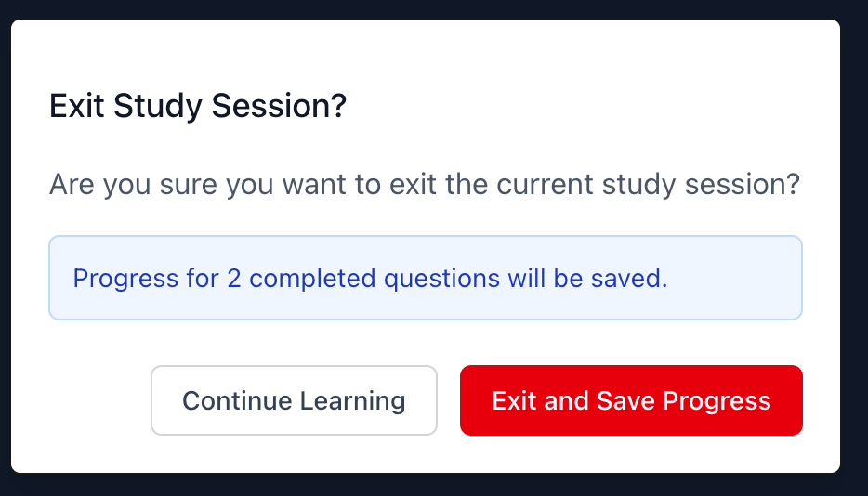Screen dimensions: 868x496
Task: Click the dialog title text
Action: coord(198,106)
